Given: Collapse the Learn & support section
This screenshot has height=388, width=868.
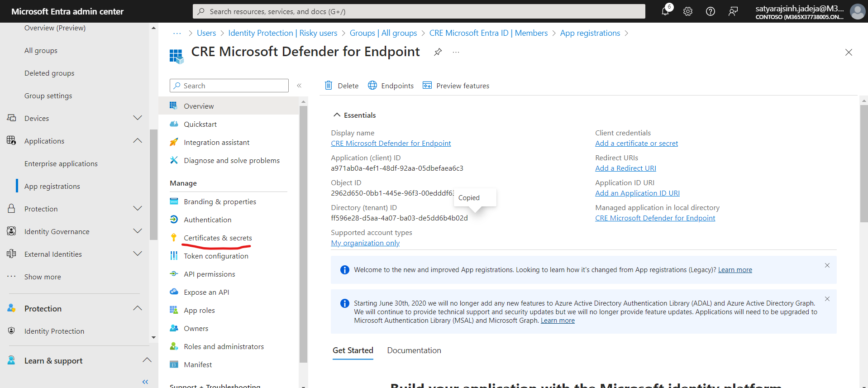Looking at the screenshot, I should tap(147, 360).
